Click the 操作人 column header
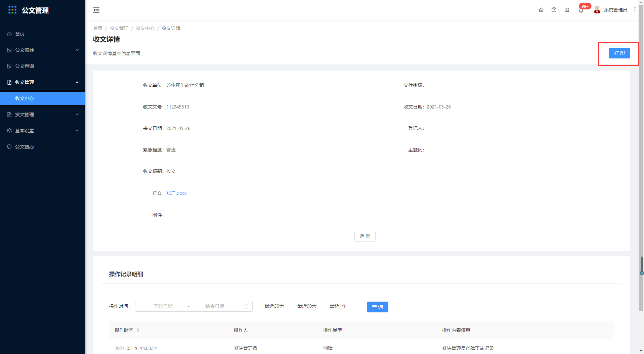The height and width of the screenshot is (354, 644). 241,330
